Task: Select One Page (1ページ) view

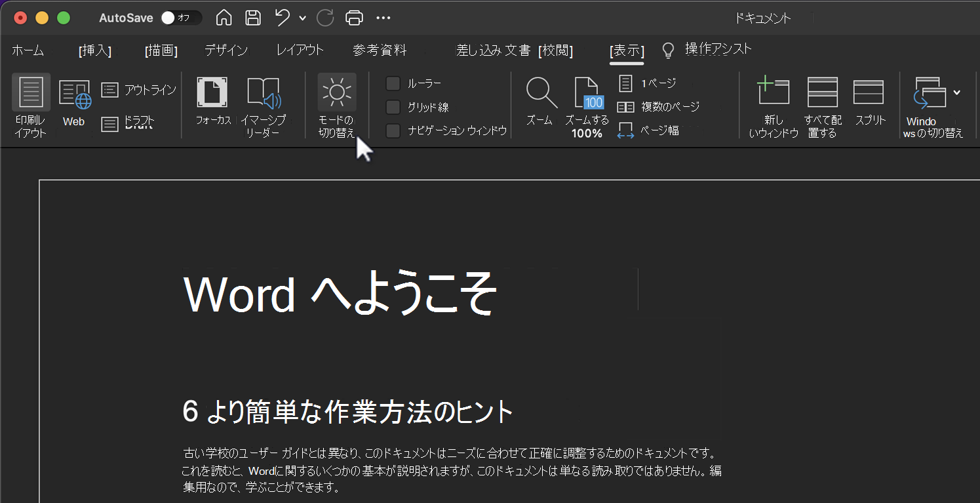Action: [647, 83]
